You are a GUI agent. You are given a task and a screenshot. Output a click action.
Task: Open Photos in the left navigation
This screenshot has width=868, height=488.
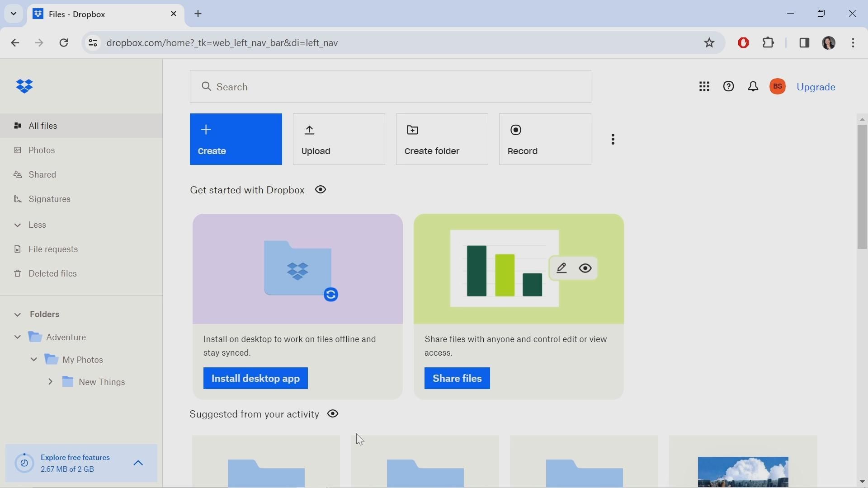(42, 150)
